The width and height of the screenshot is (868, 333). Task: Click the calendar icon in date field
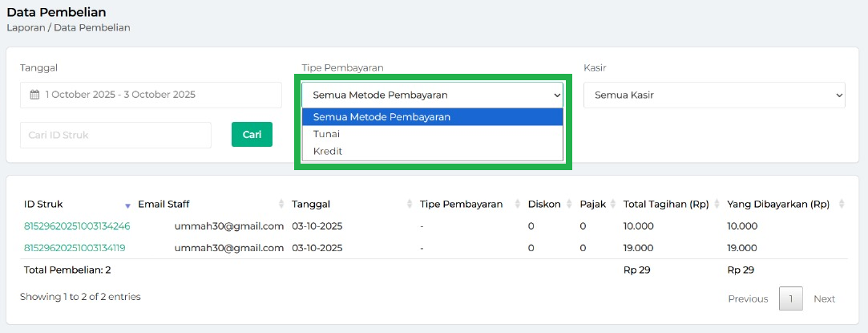pos(34,95)
